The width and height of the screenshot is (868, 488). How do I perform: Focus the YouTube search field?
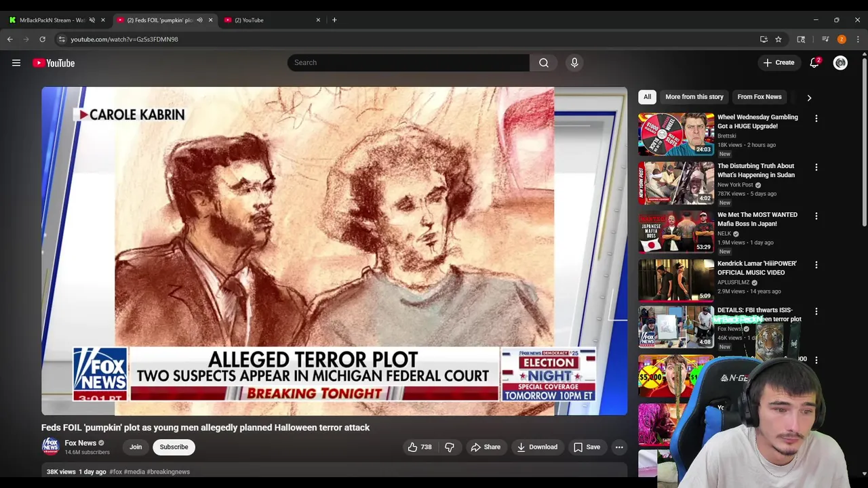pos(408,62)
